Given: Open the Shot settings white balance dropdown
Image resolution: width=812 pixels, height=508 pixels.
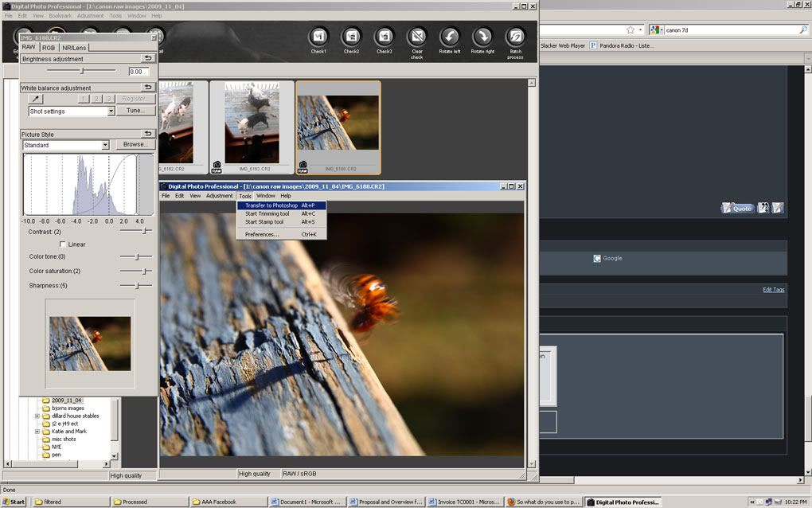Looking at the screenshot, I should [111, 111].
